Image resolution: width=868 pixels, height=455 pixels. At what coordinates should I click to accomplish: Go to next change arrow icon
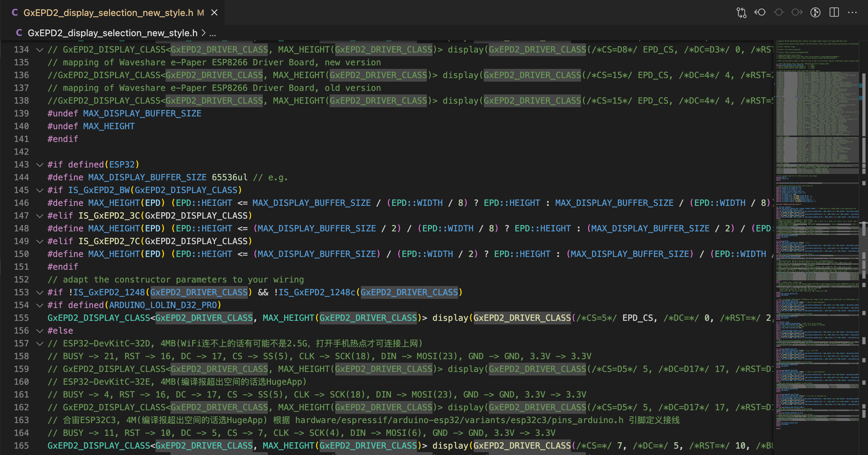797,12
